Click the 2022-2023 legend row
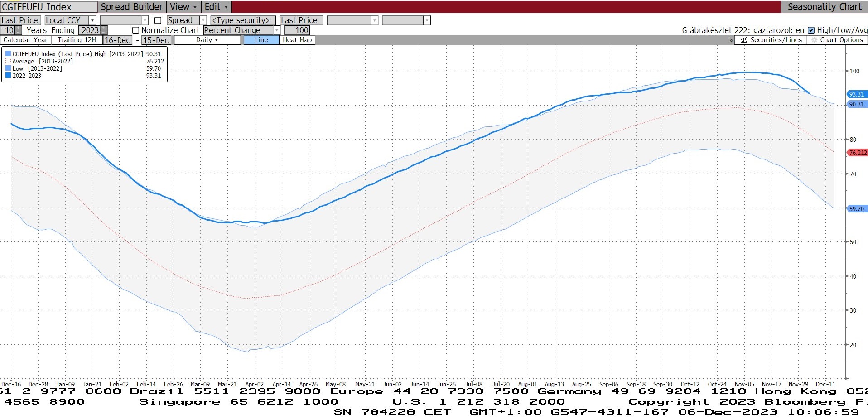 point(83,76)
